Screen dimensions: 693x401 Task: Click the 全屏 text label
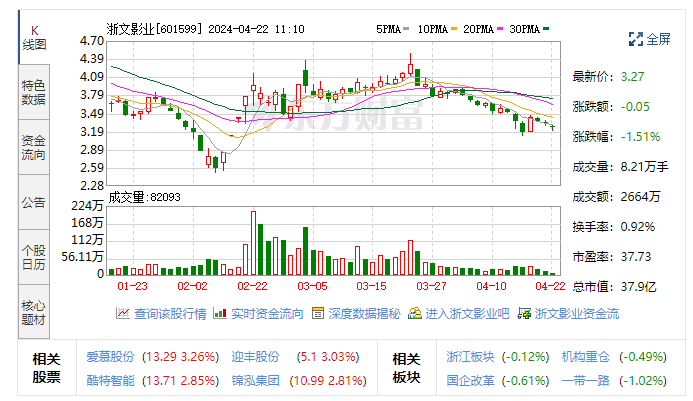(659, 39)
